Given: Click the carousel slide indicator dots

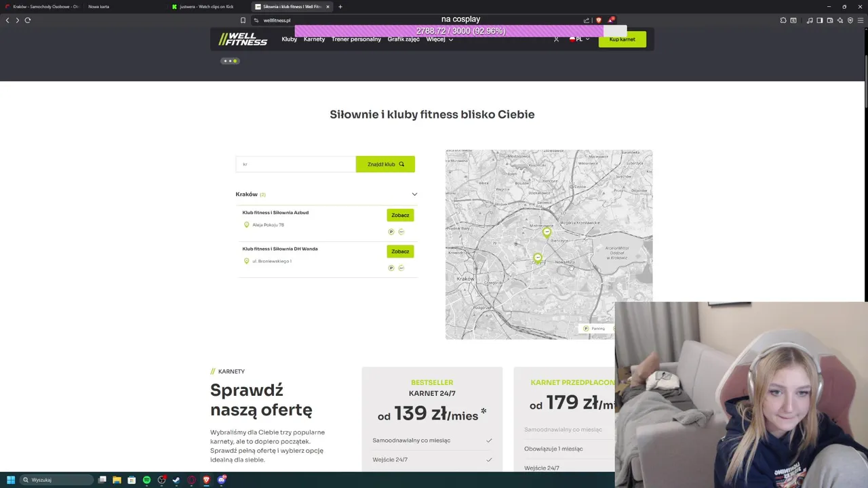Looking at the screenshot, I should click(x=230, y=61).
